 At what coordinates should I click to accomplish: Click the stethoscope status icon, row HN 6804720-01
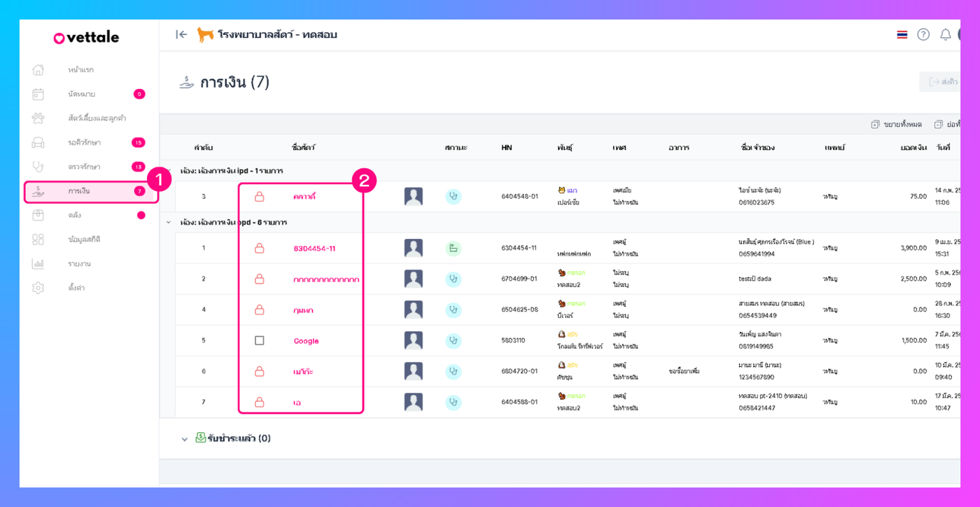click(x=454, y=371)
